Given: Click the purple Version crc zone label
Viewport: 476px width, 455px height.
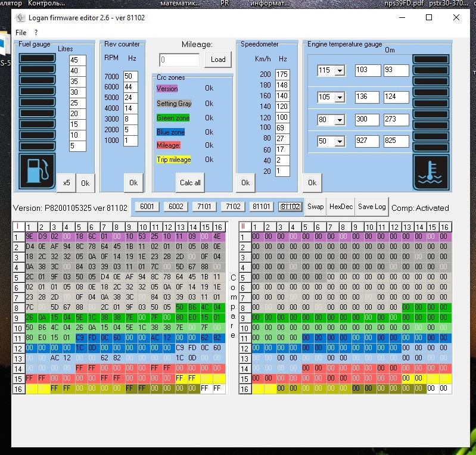Looking at the screenshot, I should point(167,89).
